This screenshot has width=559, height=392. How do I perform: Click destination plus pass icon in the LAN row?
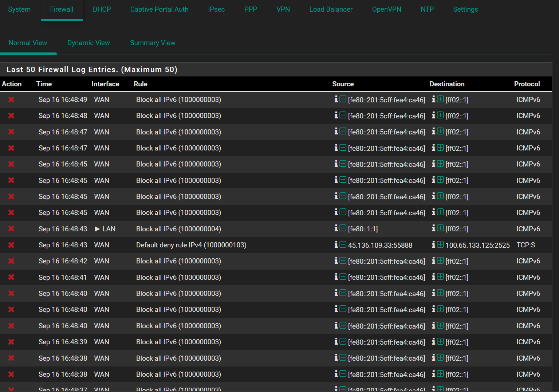click(x=440, y=228)
